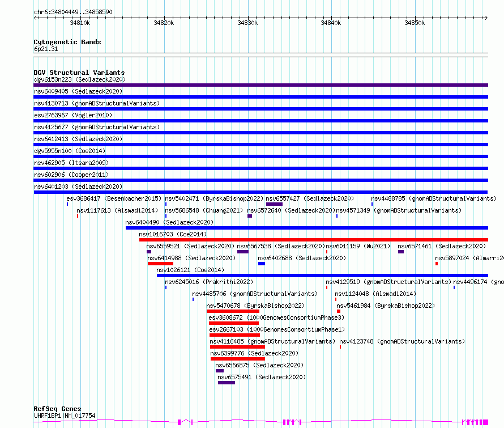Select nsv4496174 variant label
Viewport: 504px width, 428px height.
pyautogui.click(x=479, y=282)
